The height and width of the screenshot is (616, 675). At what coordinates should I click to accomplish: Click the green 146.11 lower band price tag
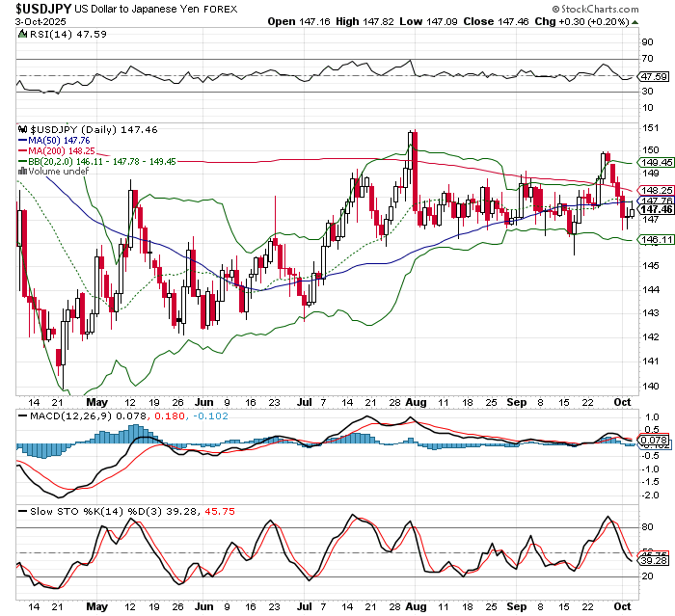click(657, 239)
